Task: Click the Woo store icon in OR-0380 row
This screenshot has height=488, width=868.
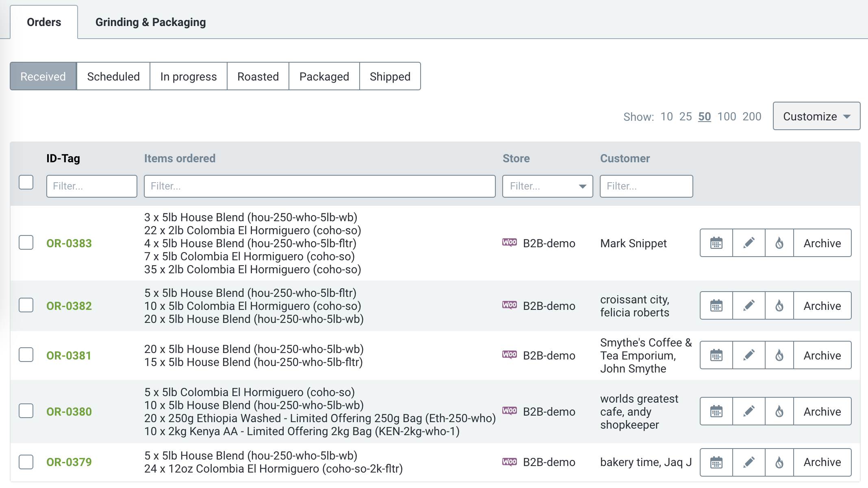Action: (x=510, y=411)
